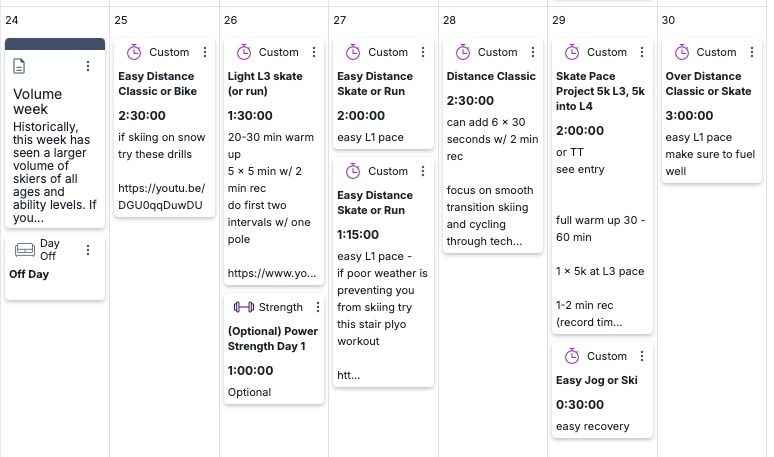Open more options on Strength workout card
The height and width of the screenshot is (457, 774).
pyautogui.click(x=317, y=307)
